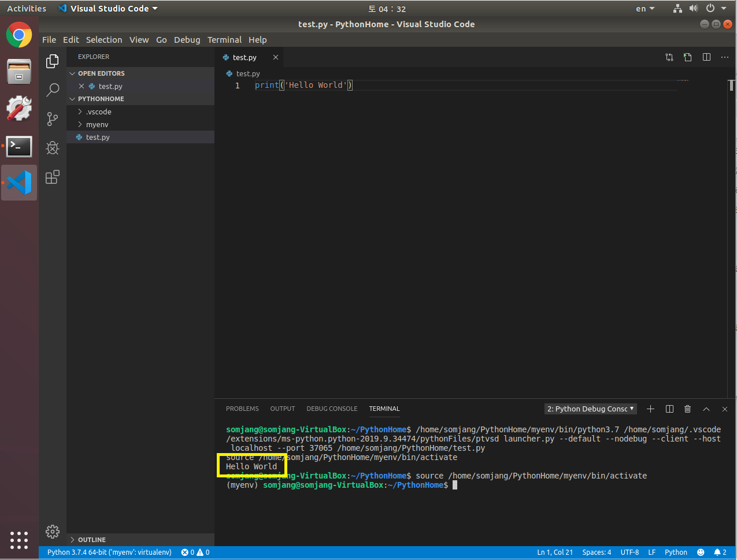Click test.py in editor breadcrumb
The width and height of the screenshot is (737, 560).
(x=248, y=73)
